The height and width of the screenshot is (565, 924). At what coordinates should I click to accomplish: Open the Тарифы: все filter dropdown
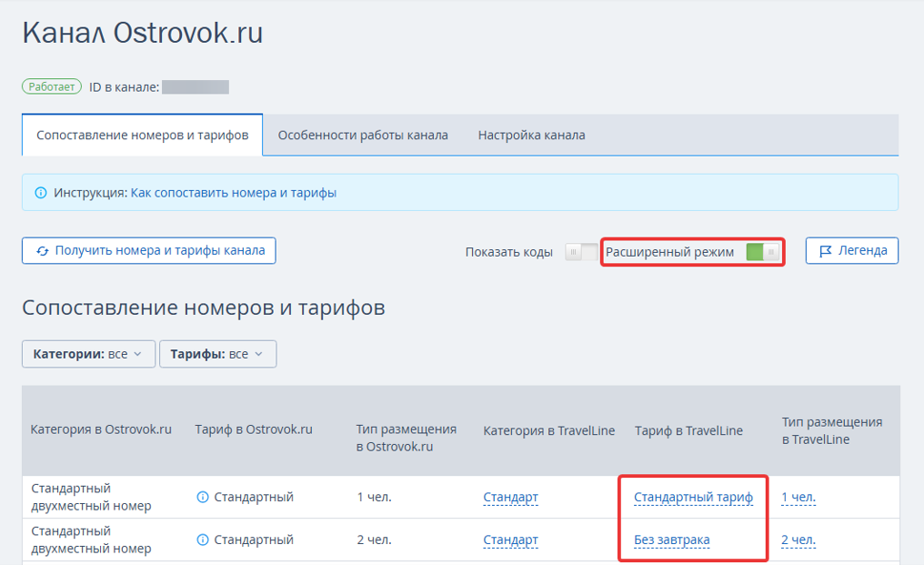(217, 354)
